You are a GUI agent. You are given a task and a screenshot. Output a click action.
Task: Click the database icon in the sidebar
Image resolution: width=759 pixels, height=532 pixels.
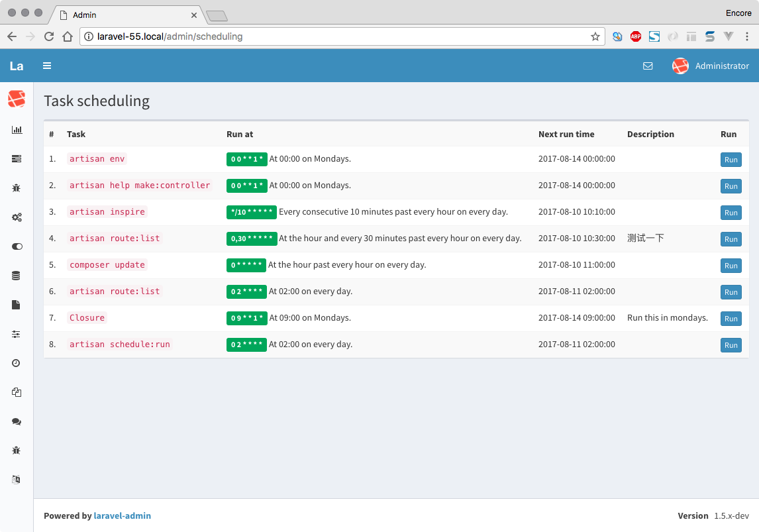tap(17, 276)
